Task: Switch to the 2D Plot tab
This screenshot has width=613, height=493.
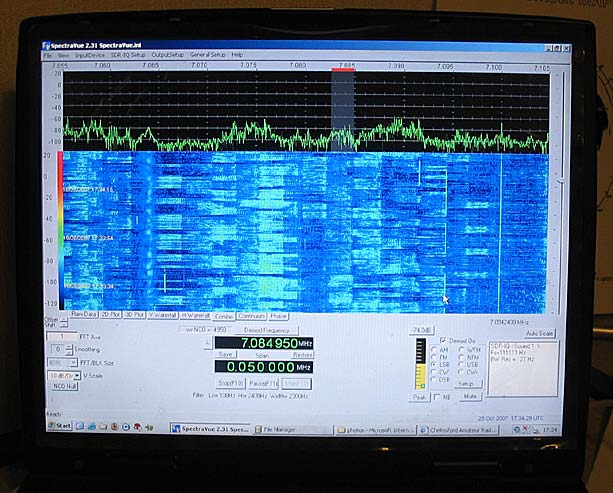Action: click(111, 315)
